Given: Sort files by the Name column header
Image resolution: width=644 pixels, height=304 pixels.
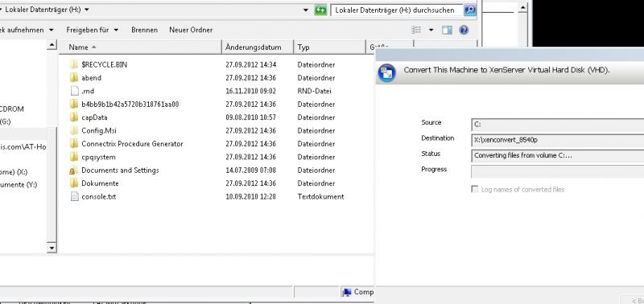Looking at the screenshot, I should coord(140,47).
